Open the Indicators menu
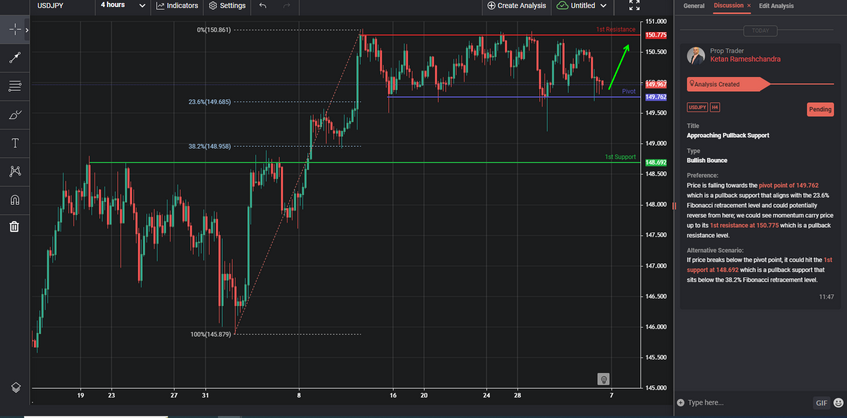This screenshot has height=419, width=847. tap(177, 6)
